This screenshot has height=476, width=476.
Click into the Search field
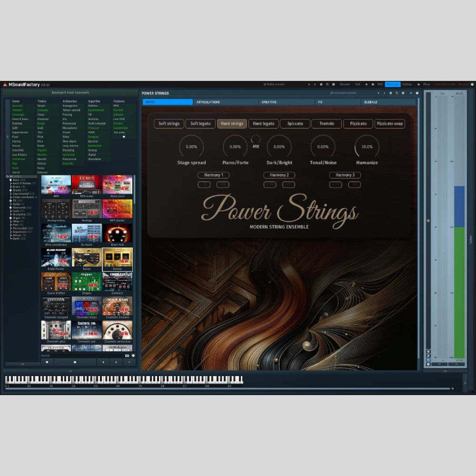82,356
